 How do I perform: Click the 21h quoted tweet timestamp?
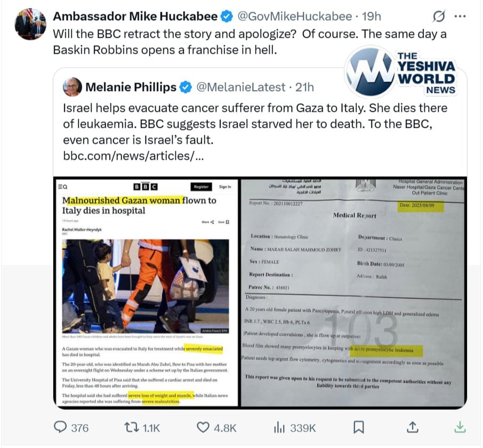tap(304, 87)
